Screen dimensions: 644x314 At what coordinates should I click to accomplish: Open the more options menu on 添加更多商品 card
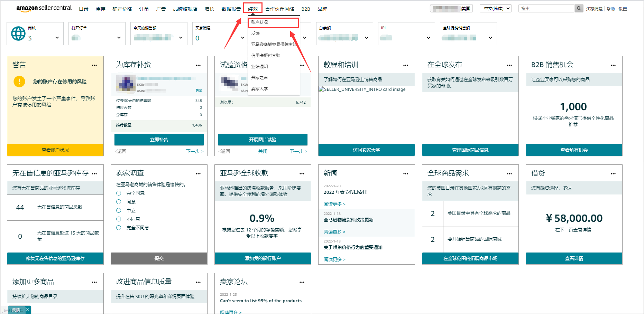[x=94, y=282]
